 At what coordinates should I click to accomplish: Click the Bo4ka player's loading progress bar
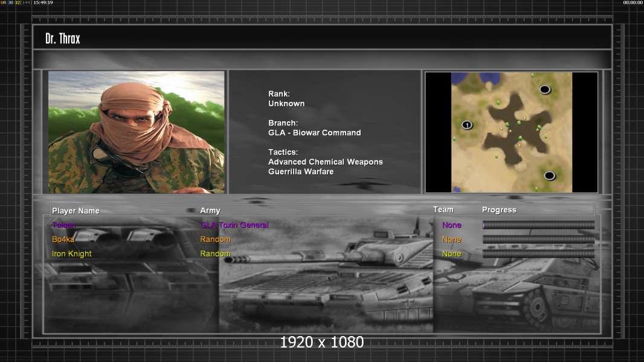538,239
